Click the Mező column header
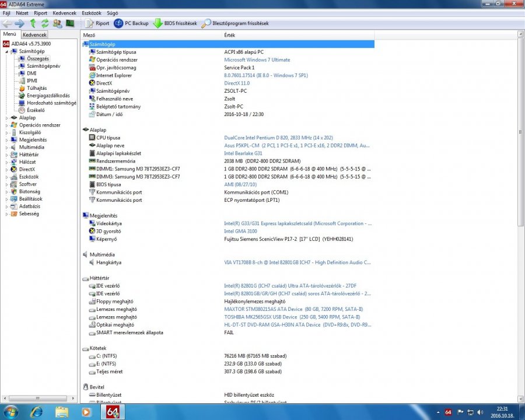525x420 pixels. coord(152,35)
